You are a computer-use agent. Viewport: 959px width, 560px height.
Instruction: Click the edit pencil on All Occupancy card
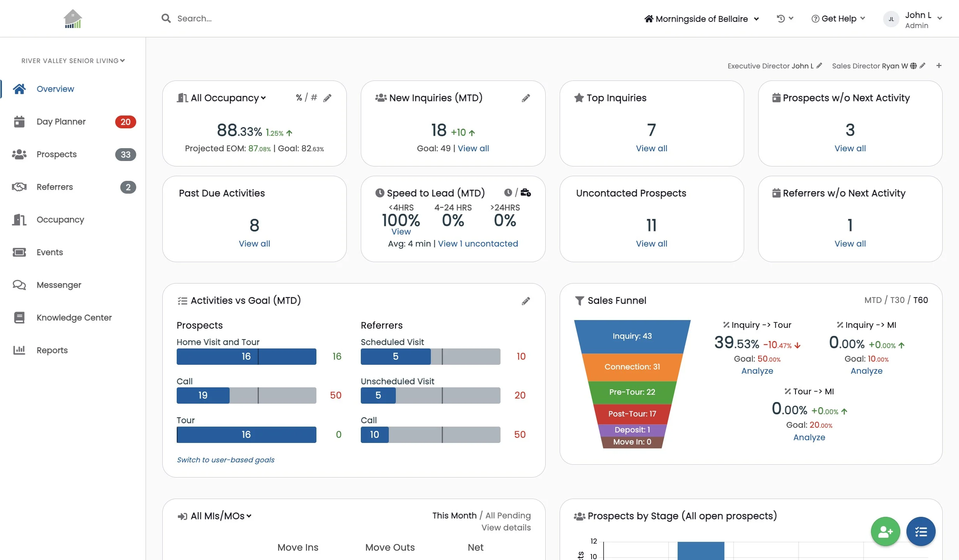327,98
